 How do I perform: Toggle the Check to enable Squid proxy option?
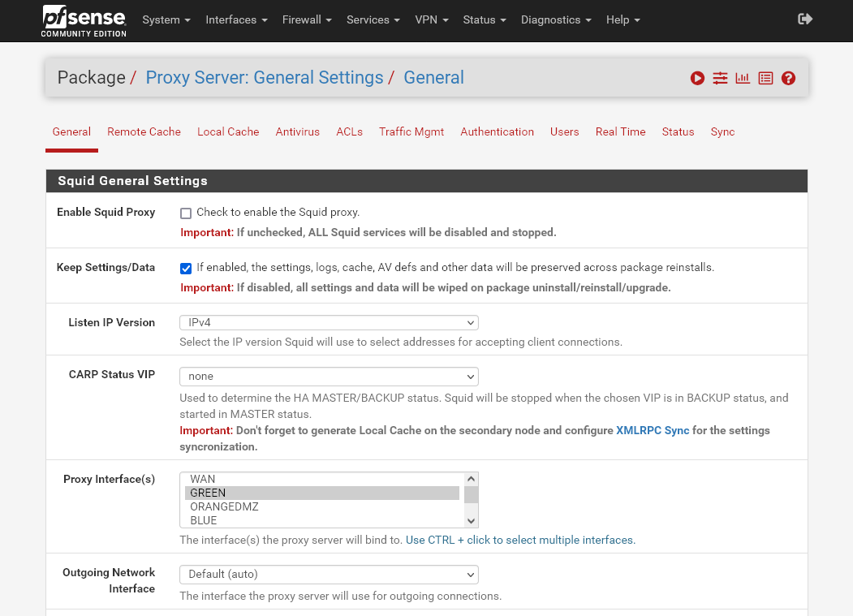click(x=186, y=213)
